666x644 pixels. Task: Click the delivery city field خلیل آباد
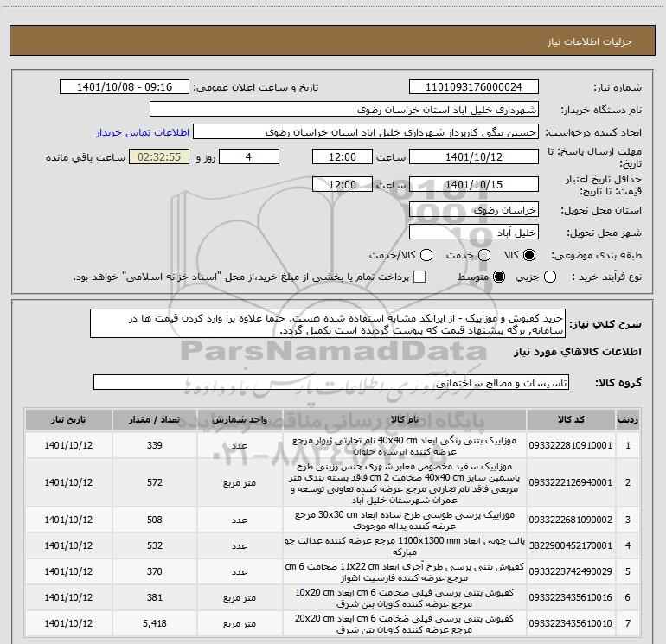click(x=474, y=233)
